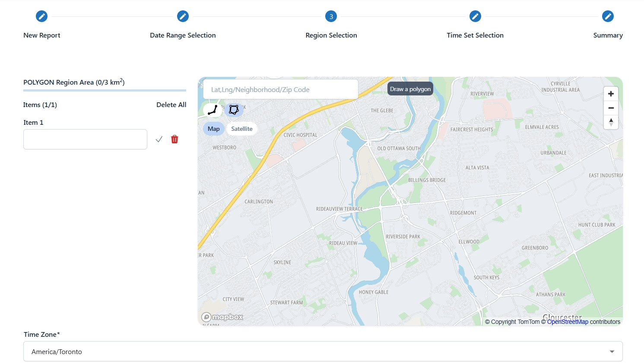Go to Summary step label

[x=608, y=35]
